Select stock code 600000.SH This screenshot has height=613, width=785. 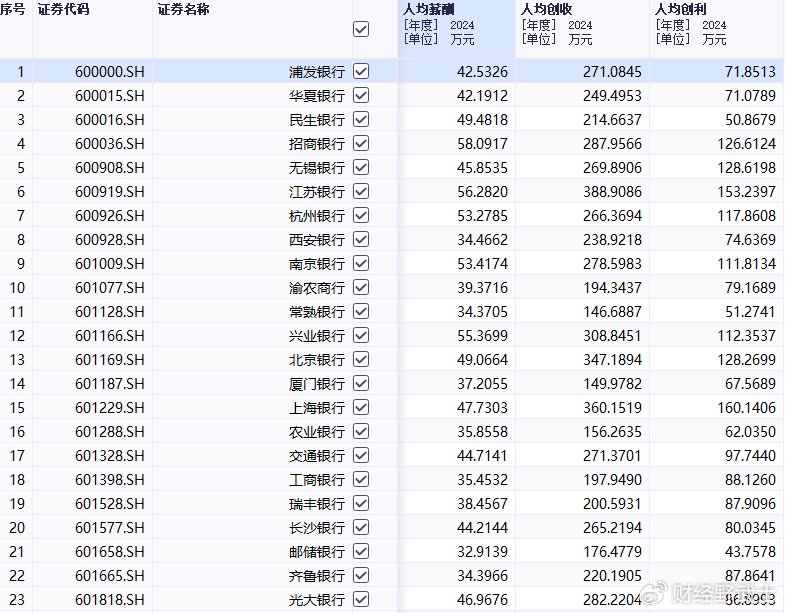coord(110,72)
